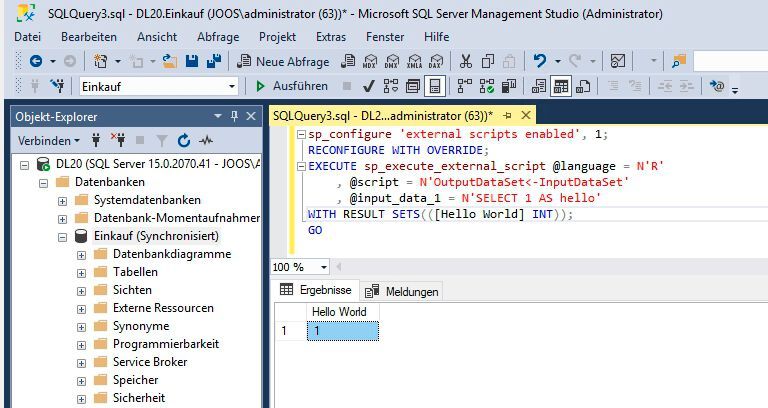This screenshot has width=768, height=408.
Task: Close the SQLQuery3.sql tab
Action: [x=526, y=115]
